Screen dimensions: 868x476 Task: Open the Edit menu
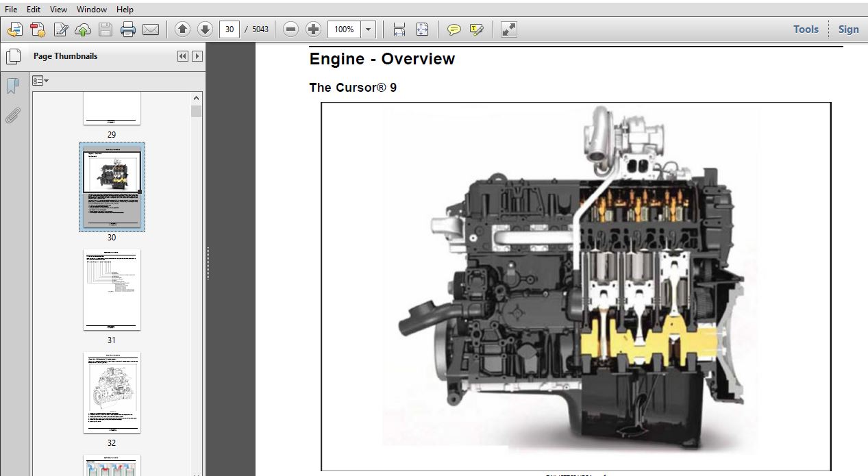[34, 10]
